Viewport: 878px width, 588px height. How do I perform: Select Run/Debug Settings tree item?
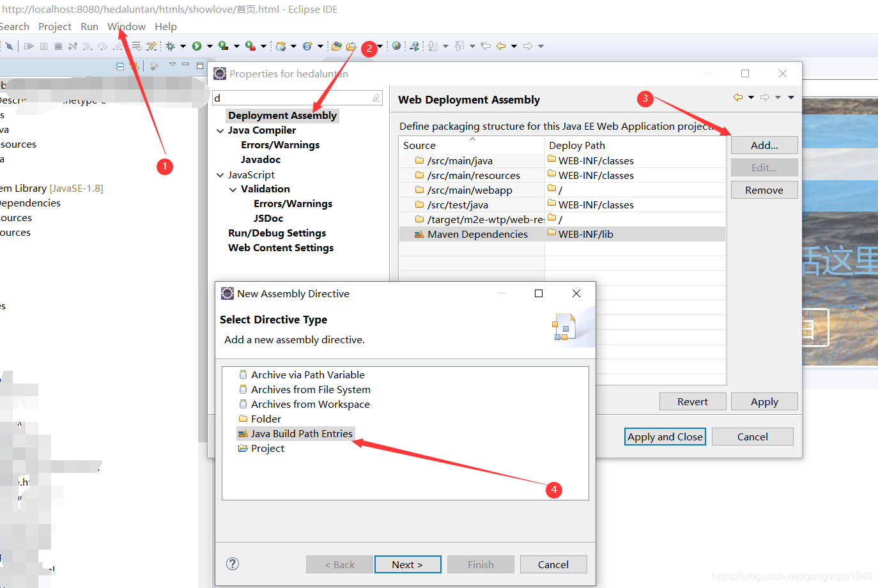coord(277,233)
